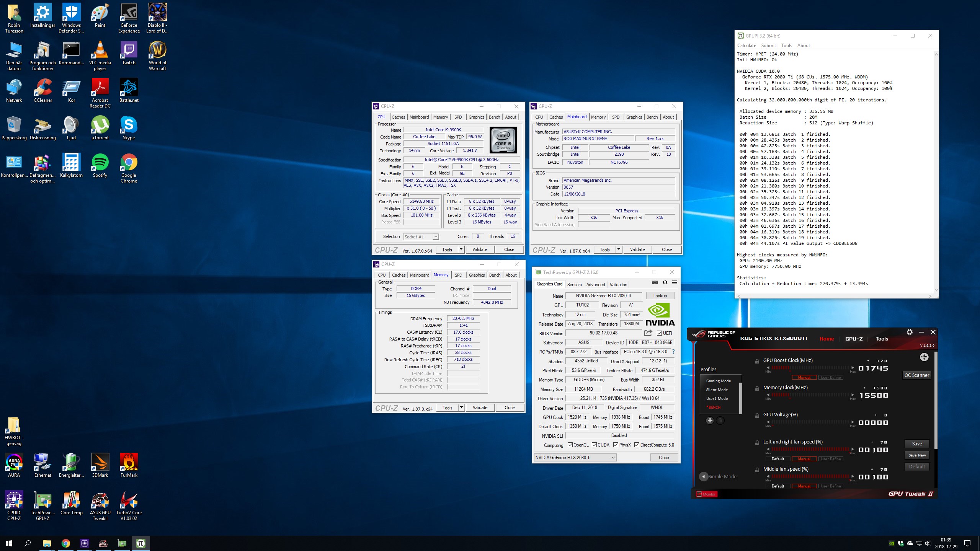The width and height of the screenshot is (980, 551).
Task: Switch to Sensors tab in GPU-Z
Action: coord(574,284)
